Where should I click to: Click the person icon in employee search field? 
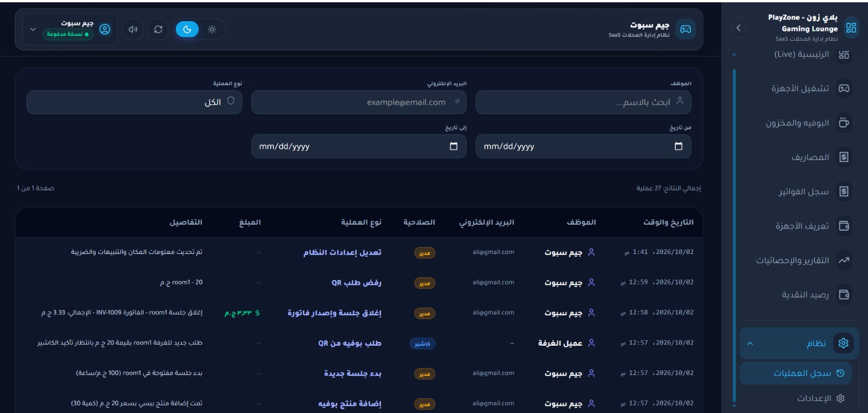click(x=680, y=100)
